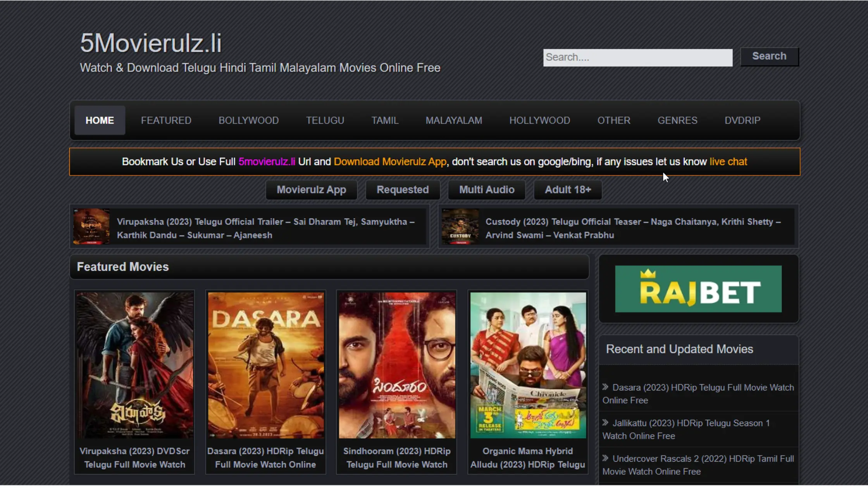Open the HOME menu item

(100, 120)
